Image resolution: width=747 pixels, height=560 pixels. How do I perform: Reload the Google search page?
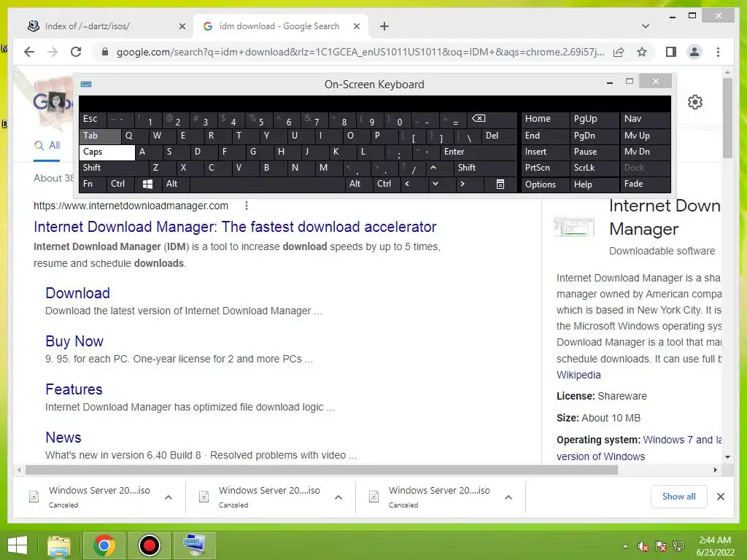click(x=76, y=52)
